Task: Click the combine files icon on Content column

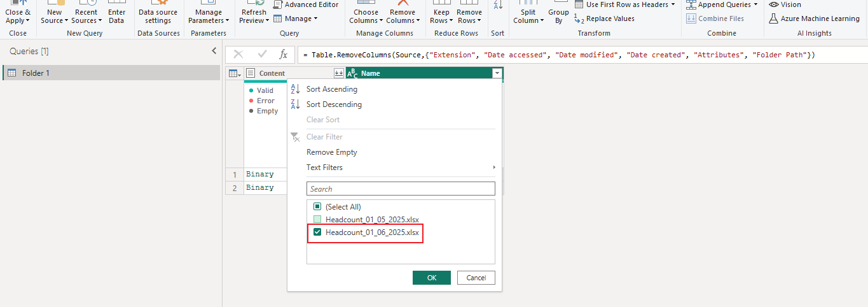Action: [339, 73]
